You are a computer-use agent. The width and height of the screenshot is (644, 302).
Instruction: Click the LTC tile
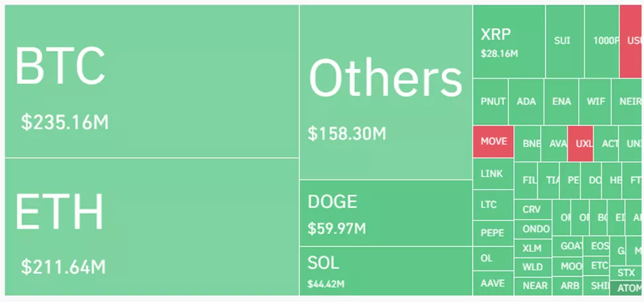(493, 205)
